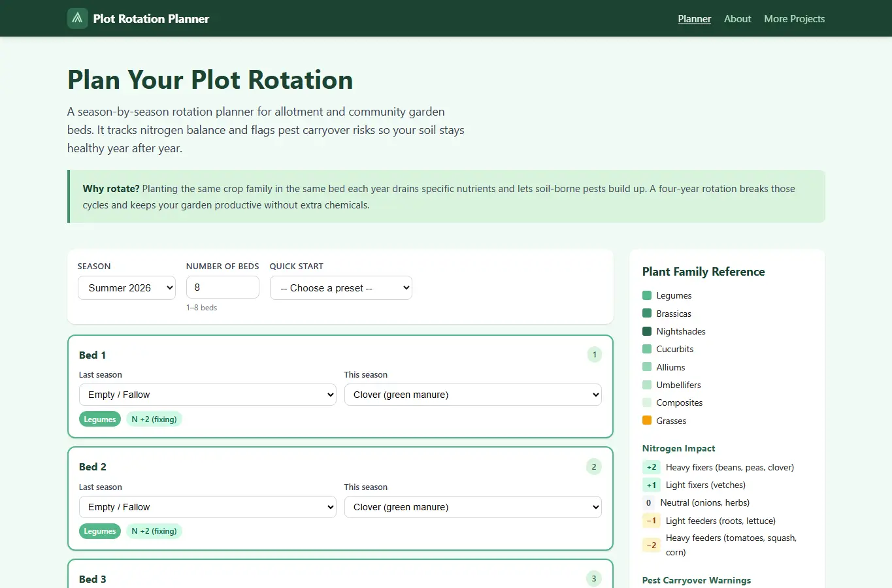Open Bed 1 Last season dropdown
The height and width of the screenshot is (588, 892).
[x=207, y=395]
